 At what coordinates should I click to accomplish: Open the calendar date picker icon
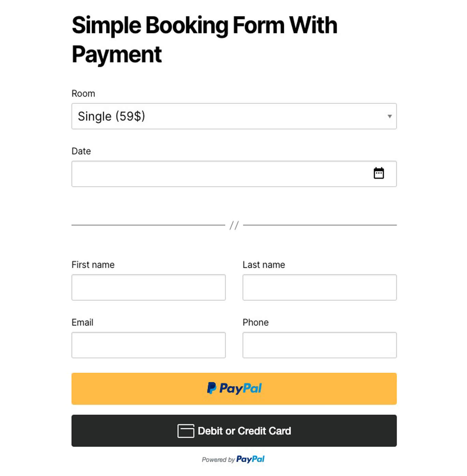379,173
